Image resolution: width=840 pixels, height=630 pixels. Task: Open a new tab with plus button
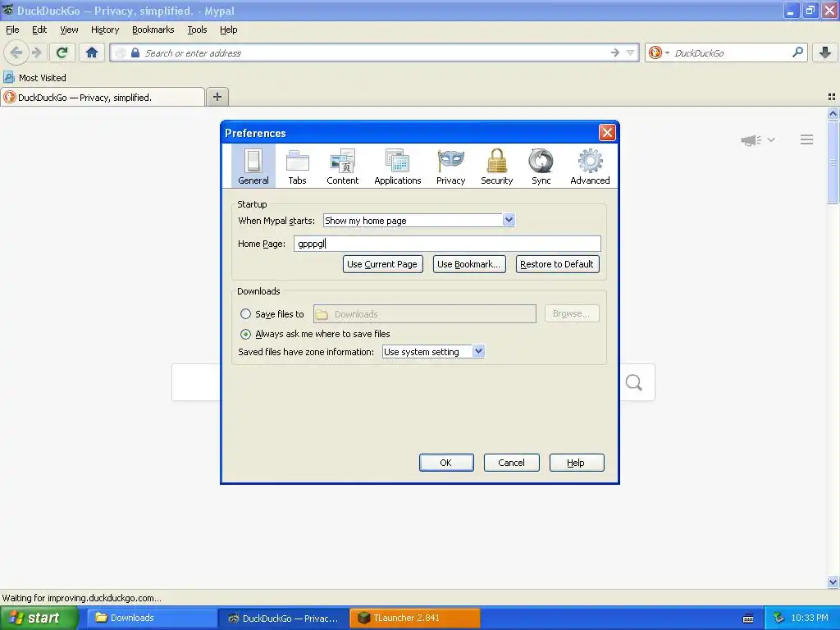[x=217, y=97]
